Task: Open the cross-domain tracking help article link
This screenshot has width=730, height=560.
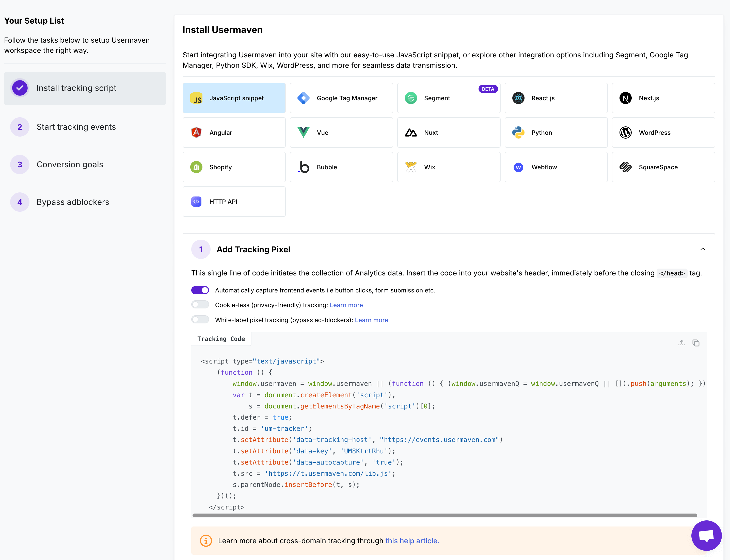Action: 412,541
